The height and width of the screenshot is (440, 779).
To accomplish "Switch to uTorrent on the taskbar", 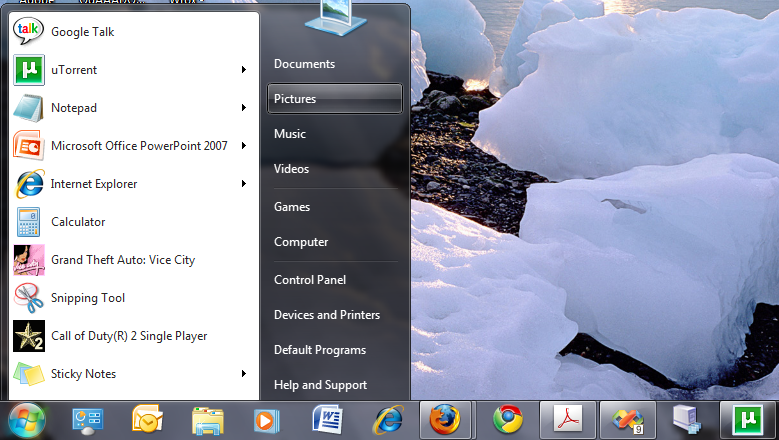I will (x=748, y=420).
